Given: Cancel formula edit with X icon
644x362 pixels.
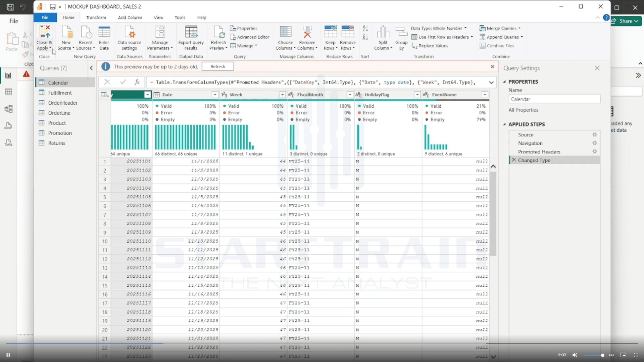Looking at the screenshot, I should (x=107, y=82).
